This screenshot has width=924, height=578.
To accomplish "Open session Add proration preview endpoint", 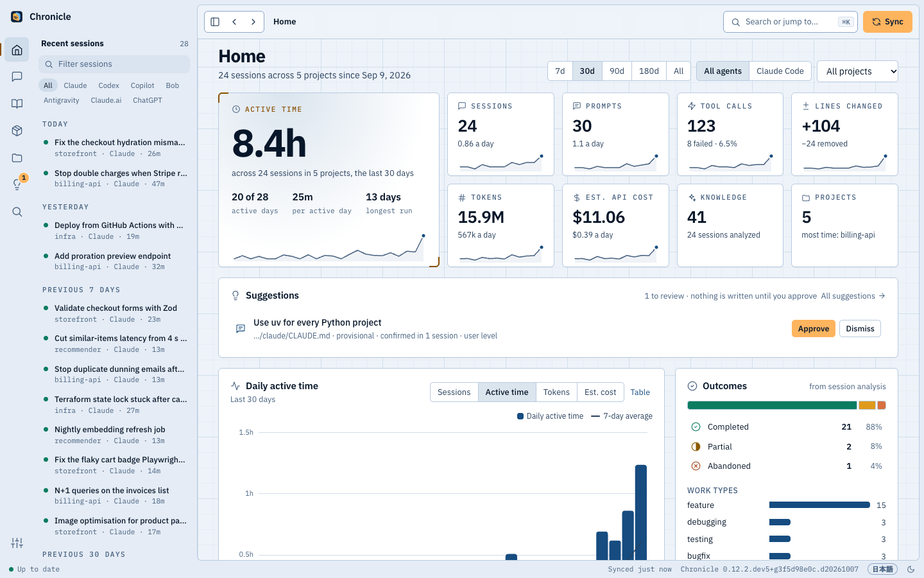I will [x=114, y=261].
